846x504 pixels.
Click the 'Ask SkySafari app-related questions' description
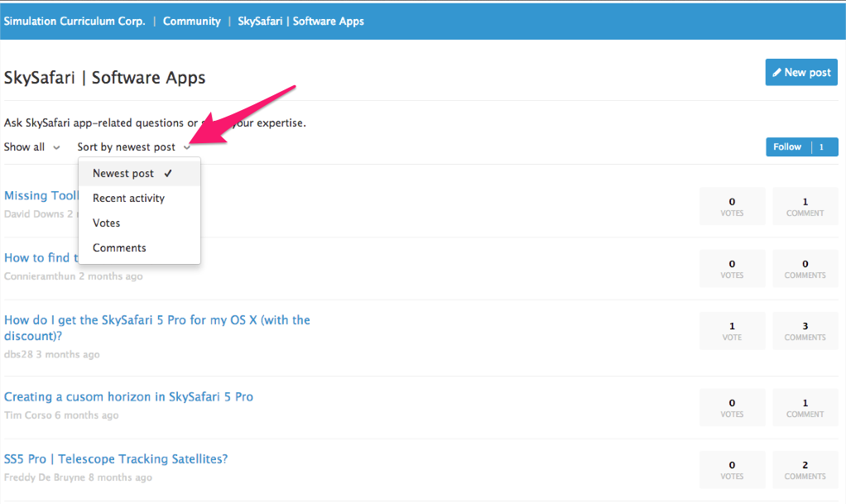pos(155,122)
